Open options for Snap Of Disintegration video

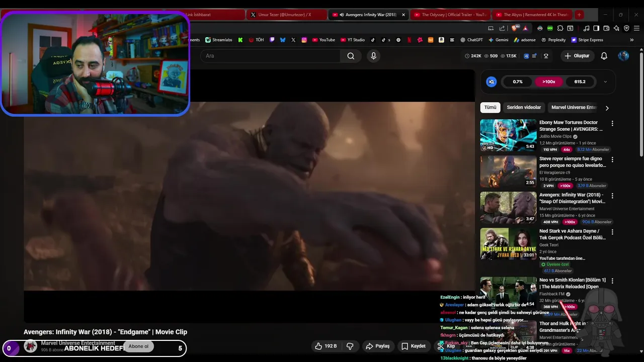[x=612, y=196]
